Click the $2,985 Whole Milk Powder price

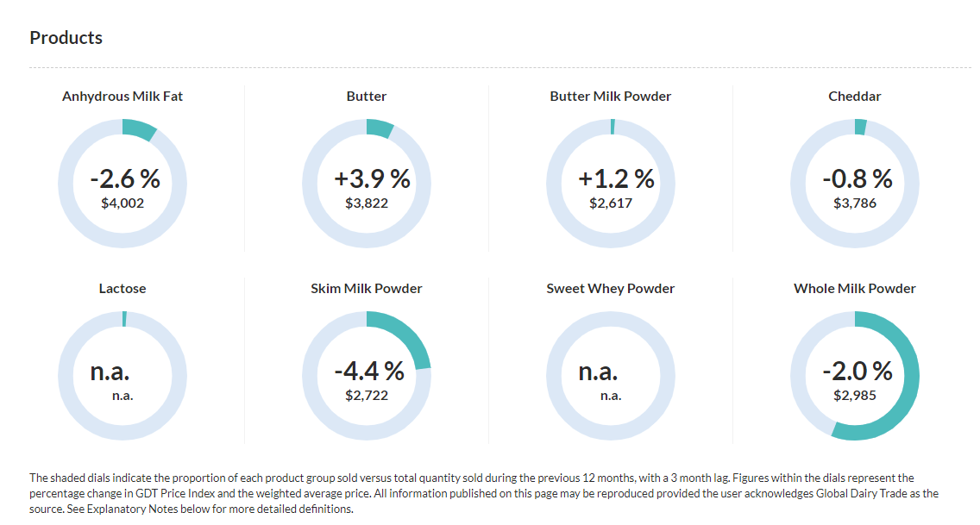coord(855,396)
